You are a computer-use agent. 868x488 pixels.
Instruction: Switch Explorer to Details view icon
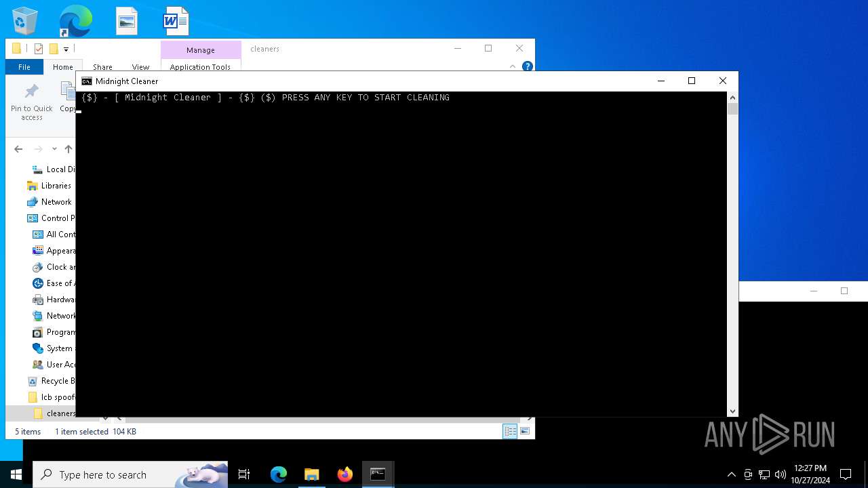click(510, 431)
